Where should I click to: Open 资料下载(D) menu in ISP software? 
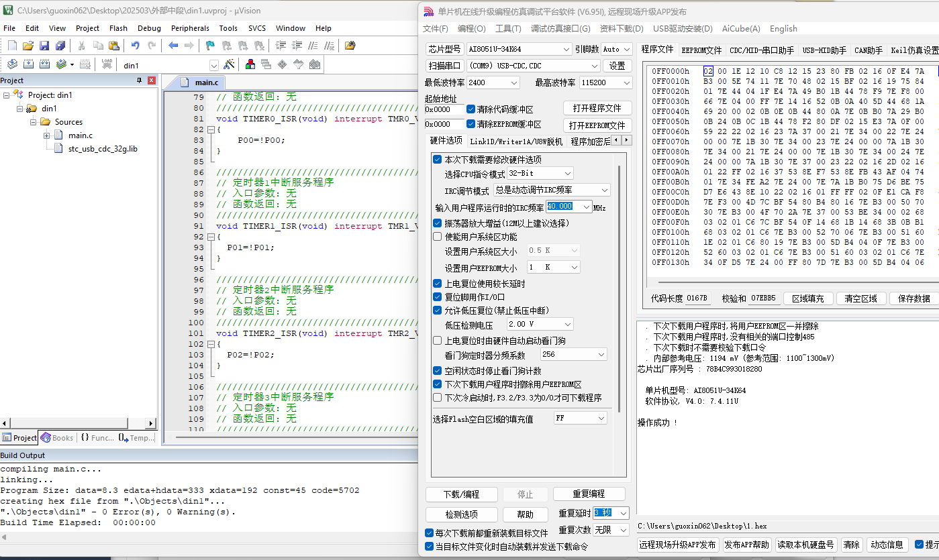622,29
